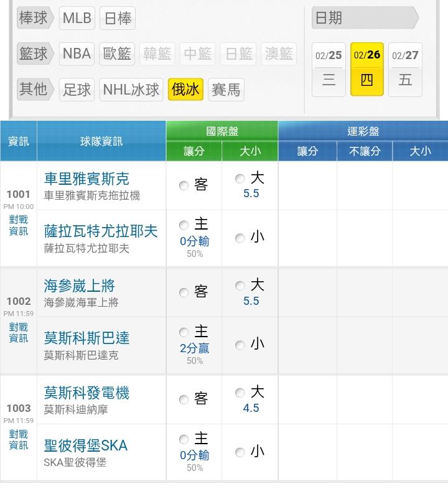Image resolution: width=448 pixels, height=489 pixels.
Task: Select 歐籃 European basketball
Action: point(117,54)
